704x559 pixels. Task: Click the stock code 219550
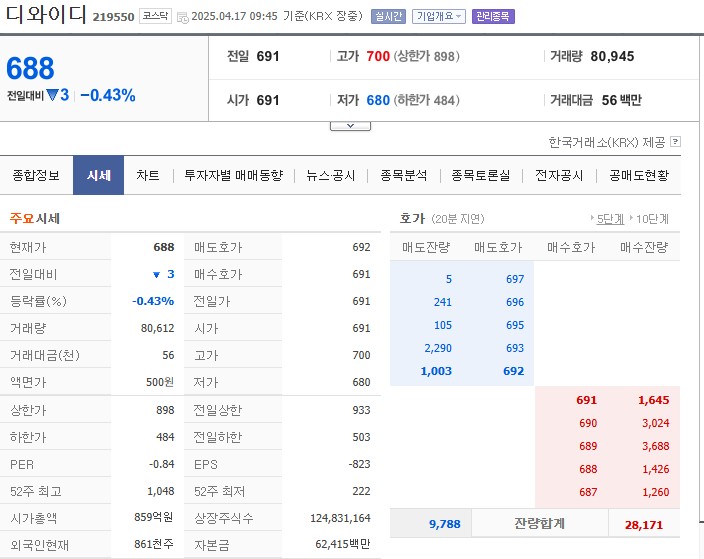[x=113, y=17]
